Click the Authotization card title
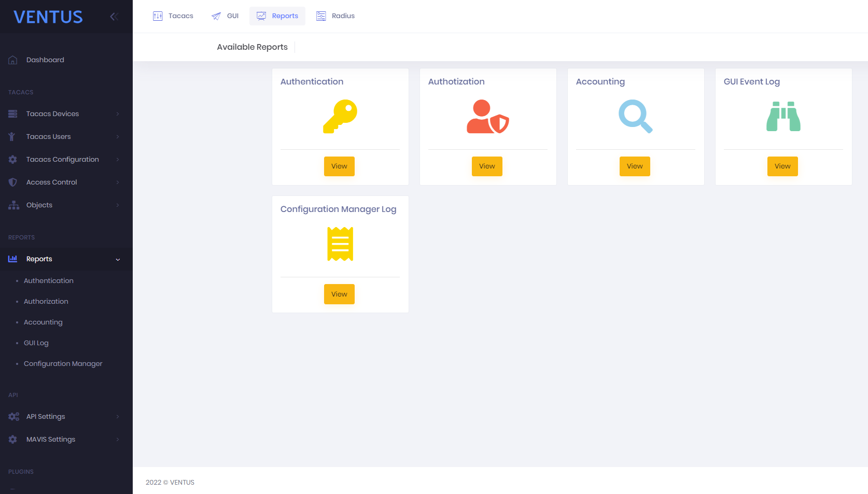This screenshot has height=494, width=868. (x=456, y=82)
